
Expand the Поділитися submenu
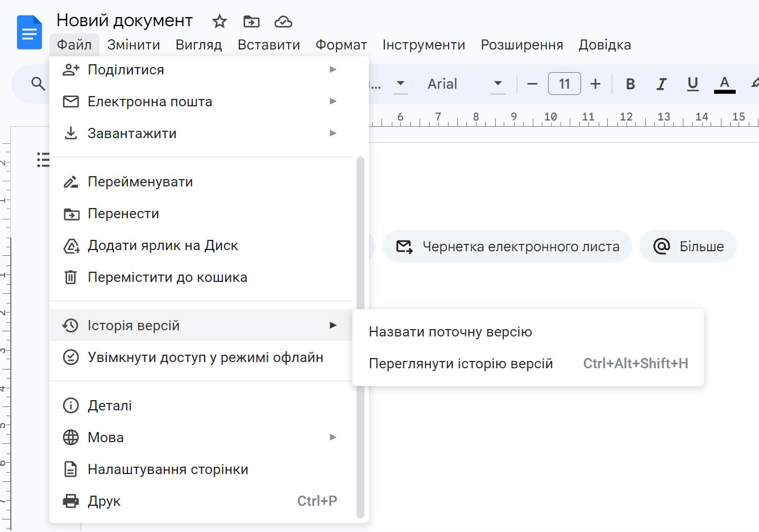pos(199,70)
